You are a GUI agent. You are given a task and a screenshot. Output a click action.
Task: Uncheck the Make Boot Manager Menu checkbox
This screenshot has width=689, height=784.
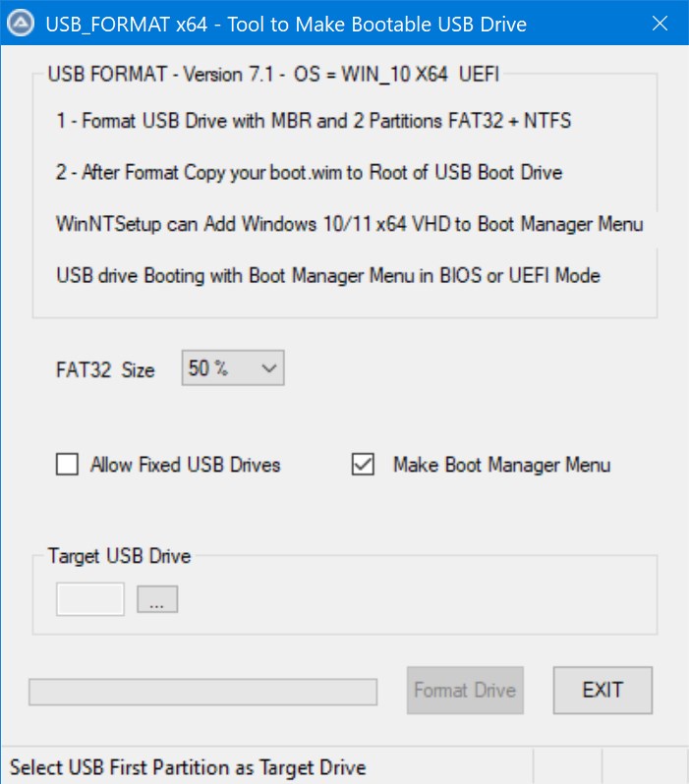tap(364, 465)
